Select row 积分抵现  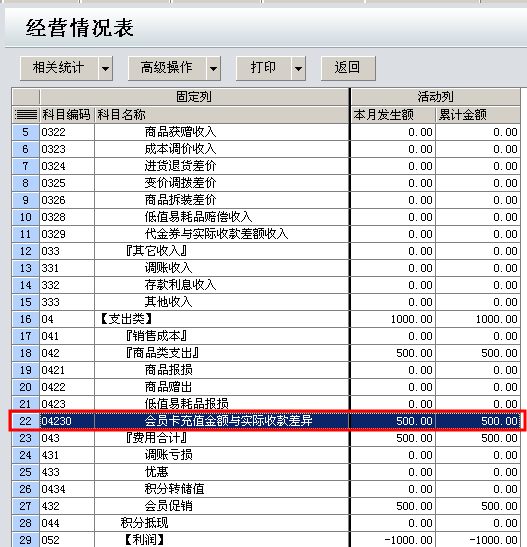pos(266,523)
